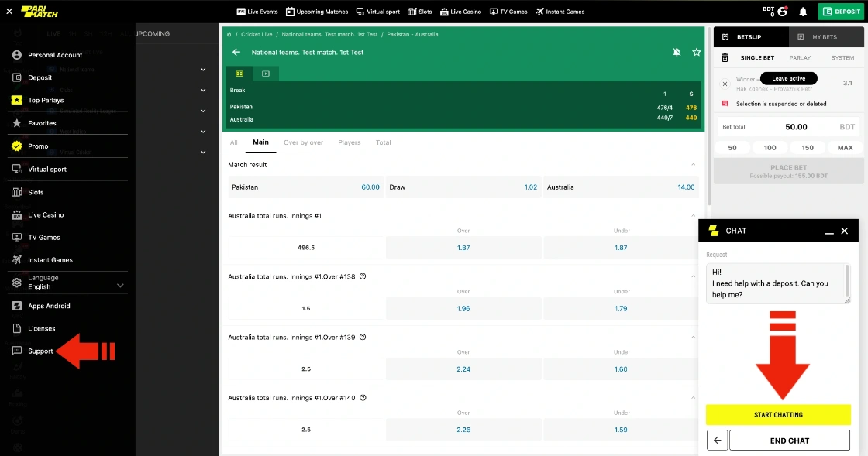Open the Promo sidebar item
868x456 pixels.
pos(38,146)
